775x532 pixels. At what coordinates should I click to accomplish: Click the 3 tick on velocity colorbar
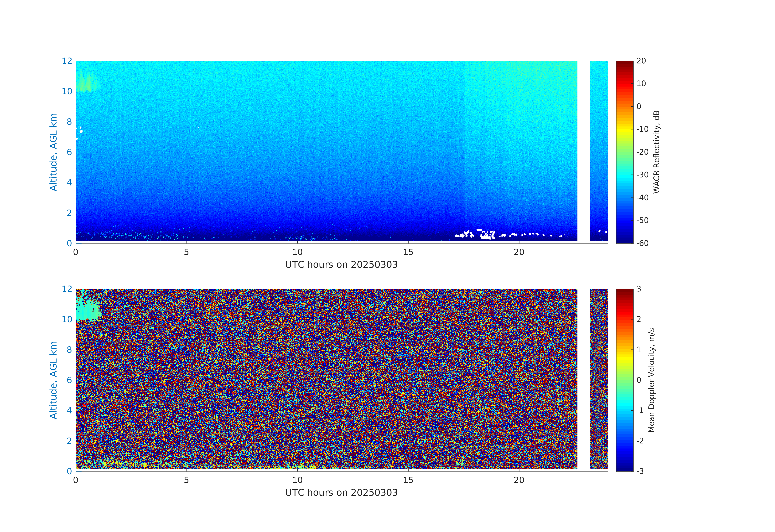pos(639,289)
